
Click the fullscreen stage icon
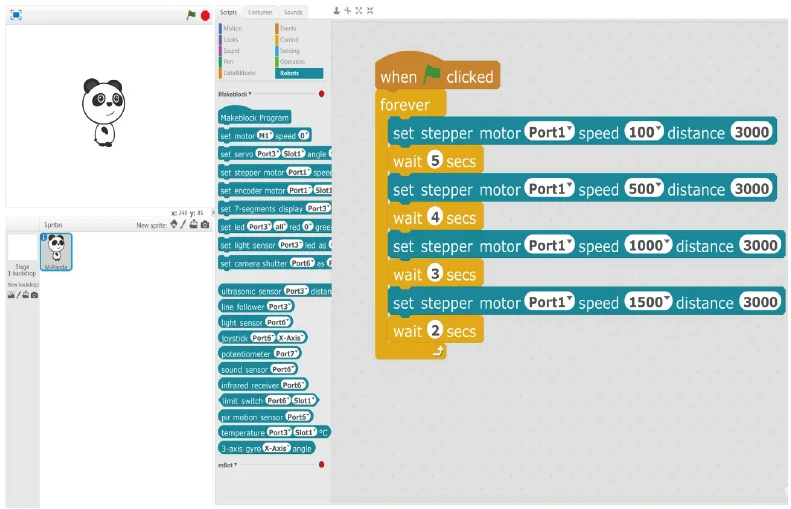click(x=16, y=15)
